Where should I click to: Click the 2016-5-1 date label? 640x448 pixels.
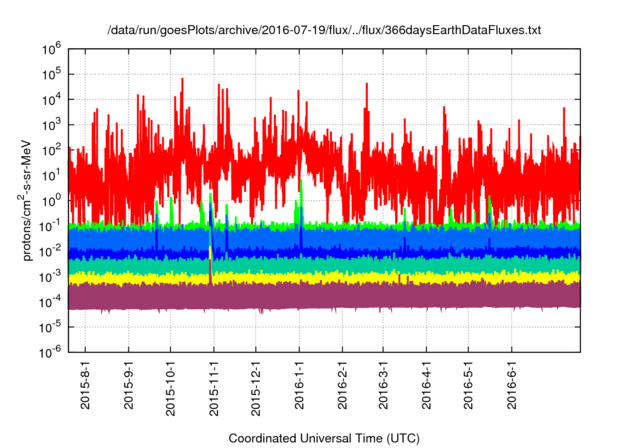point(468,385)
